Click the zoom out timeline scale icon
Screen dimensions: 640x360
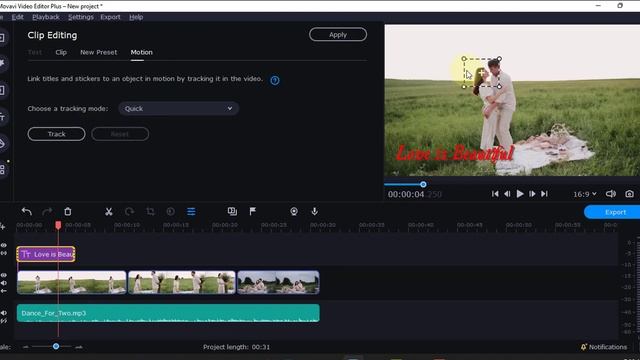26,347
